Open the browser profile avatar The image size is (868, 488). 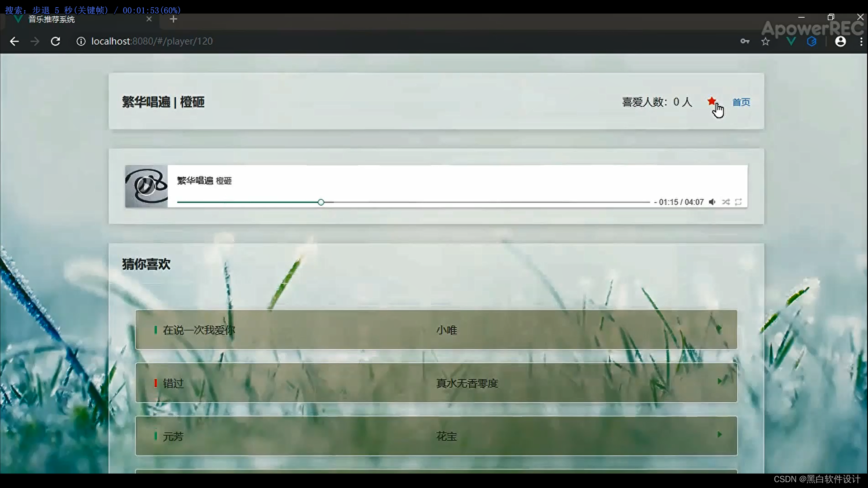click(840, 42)
